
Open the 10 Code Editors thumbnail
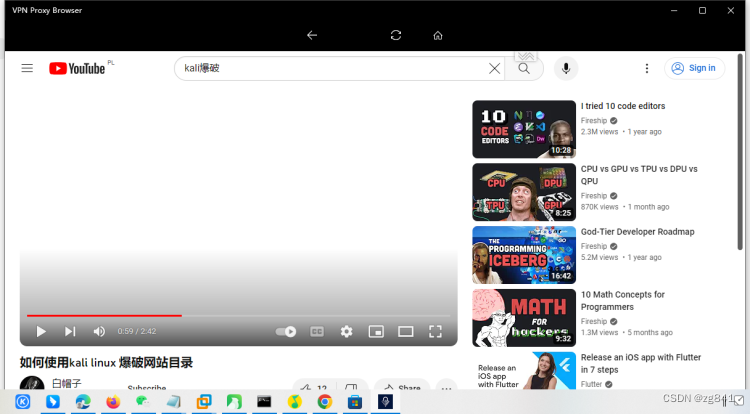click(x=524, y=129)
